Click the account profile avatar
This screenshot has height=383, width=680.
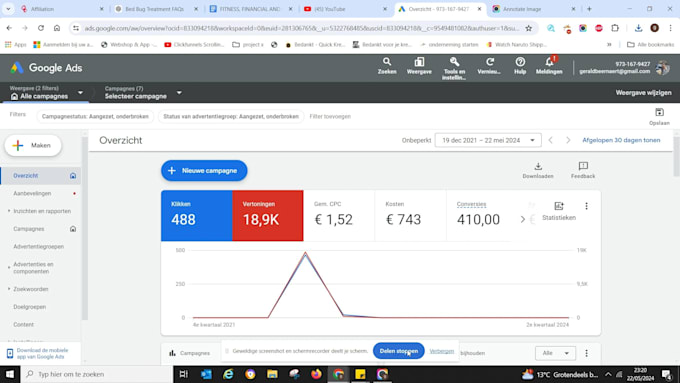[663, 68]
